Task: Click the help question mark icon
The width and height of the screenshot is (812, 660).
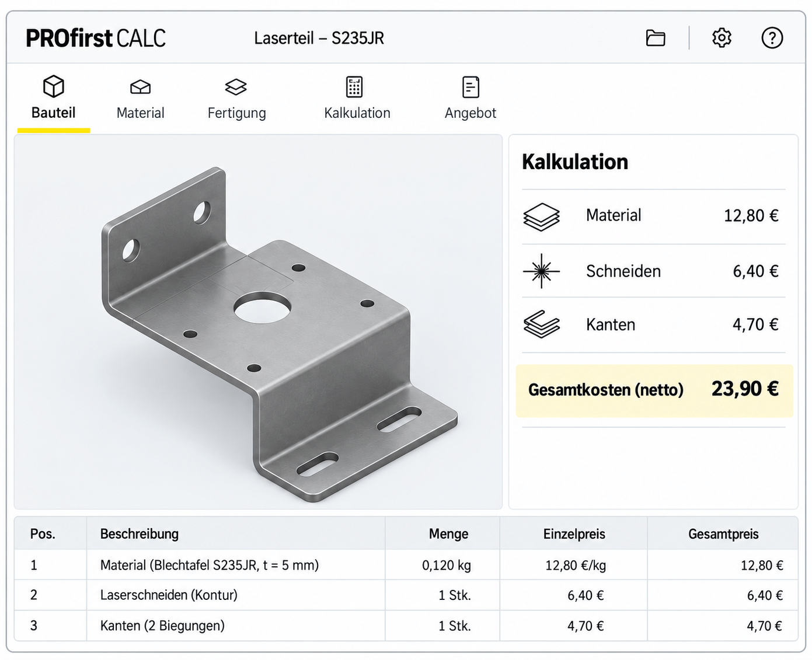Action: [772, 38]
